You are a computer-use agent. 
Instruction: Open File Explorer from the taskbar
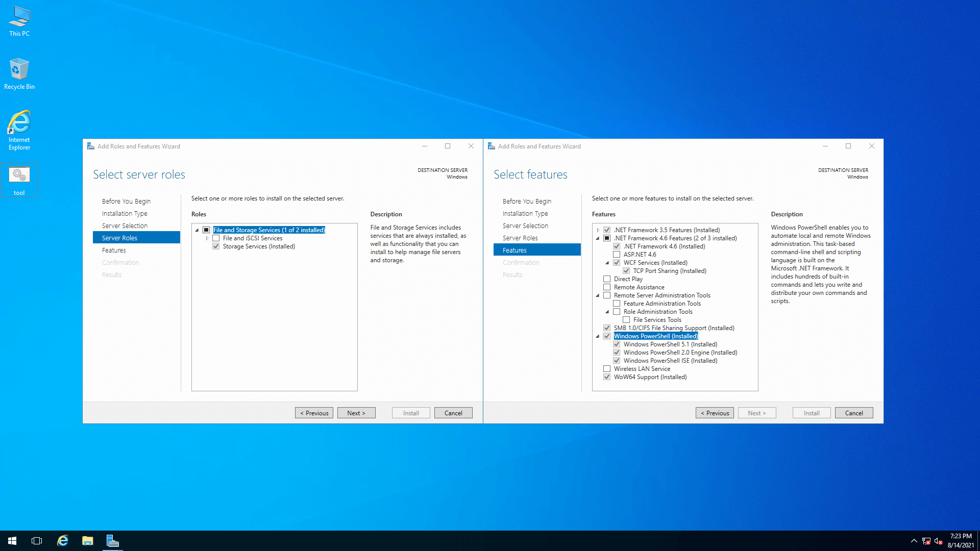(x=88, y=541)
